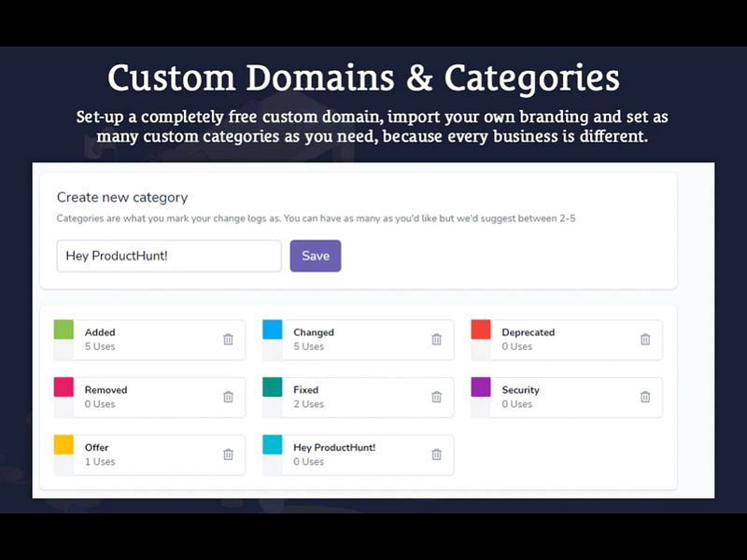
Task: Delete the Added category via trash icon
Action: click(x=228, y=339)
